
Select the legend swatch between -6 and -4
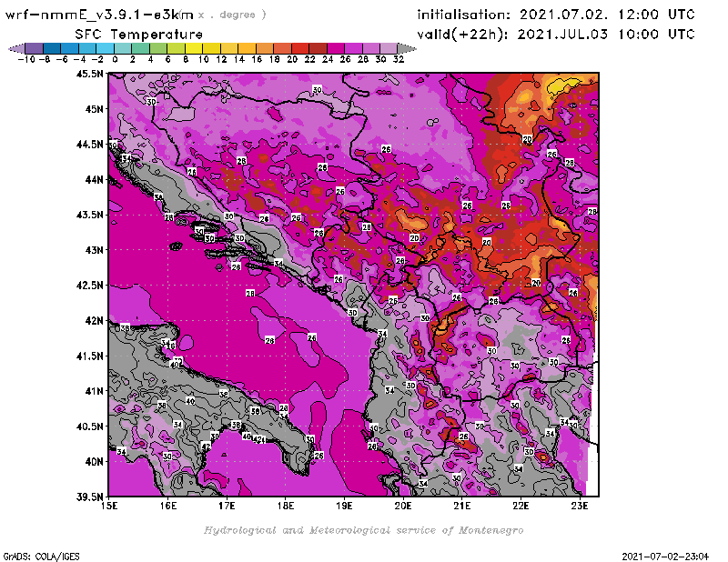click(69, 48)
